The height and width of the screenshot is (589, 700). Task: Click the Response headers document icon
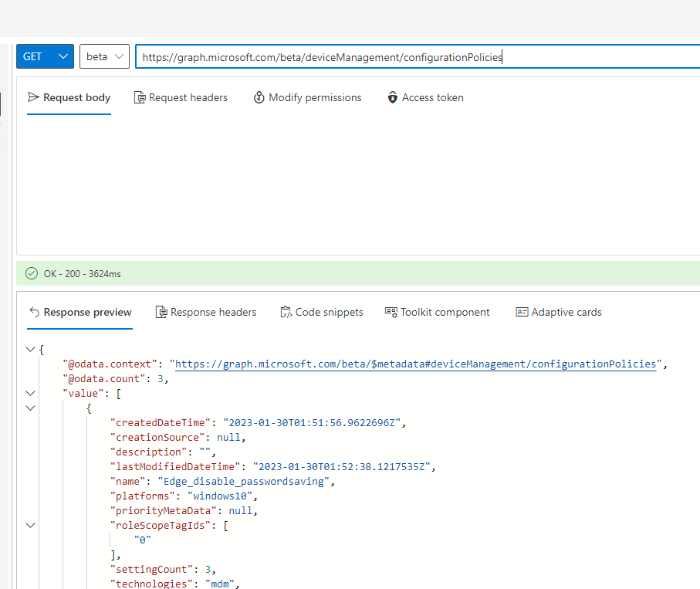161,312
